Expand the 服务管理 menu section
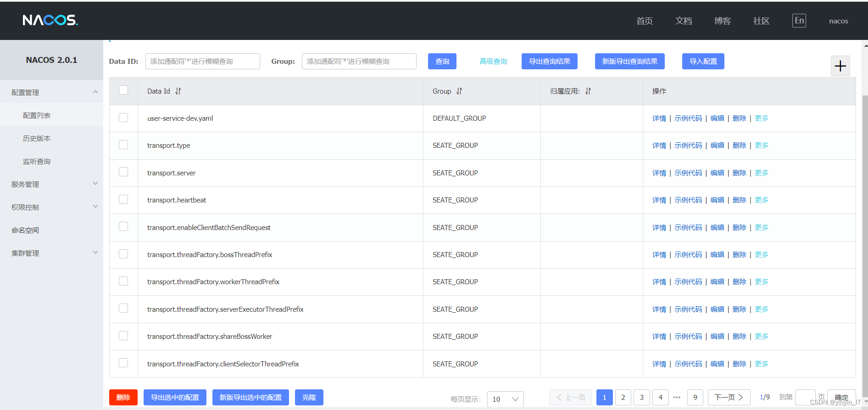 [51, 184]
